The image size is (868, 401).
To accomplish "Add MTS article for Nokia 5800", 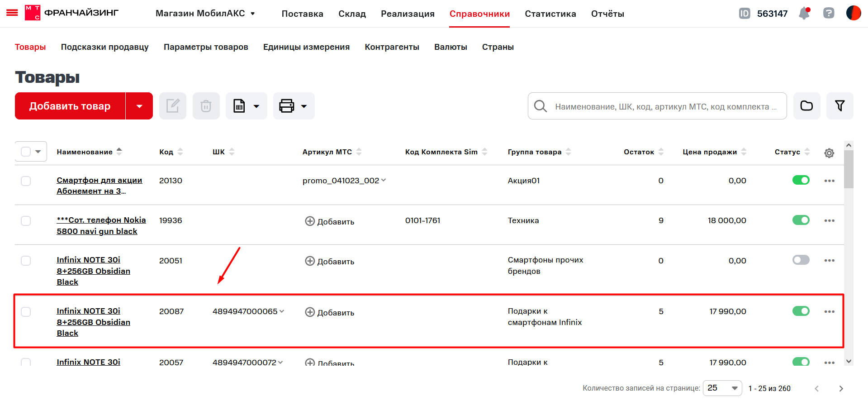I will (330, 221).
